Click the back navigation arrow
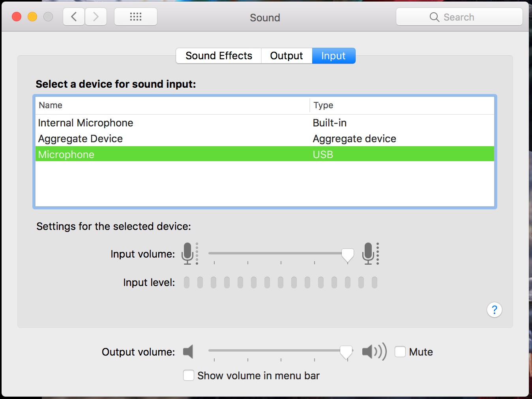 (x=73, y=17)
